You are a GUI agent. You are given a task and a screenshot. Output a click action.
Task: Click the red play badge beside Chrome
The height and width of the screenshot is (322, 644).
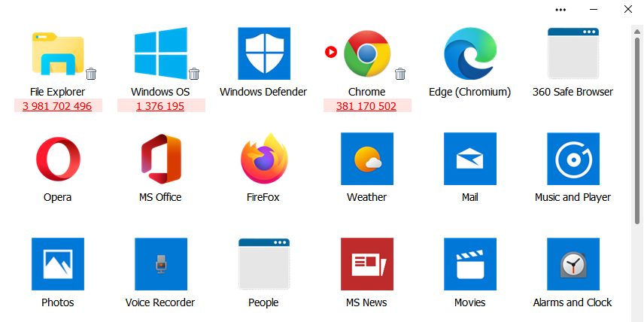tap(330, 52)
